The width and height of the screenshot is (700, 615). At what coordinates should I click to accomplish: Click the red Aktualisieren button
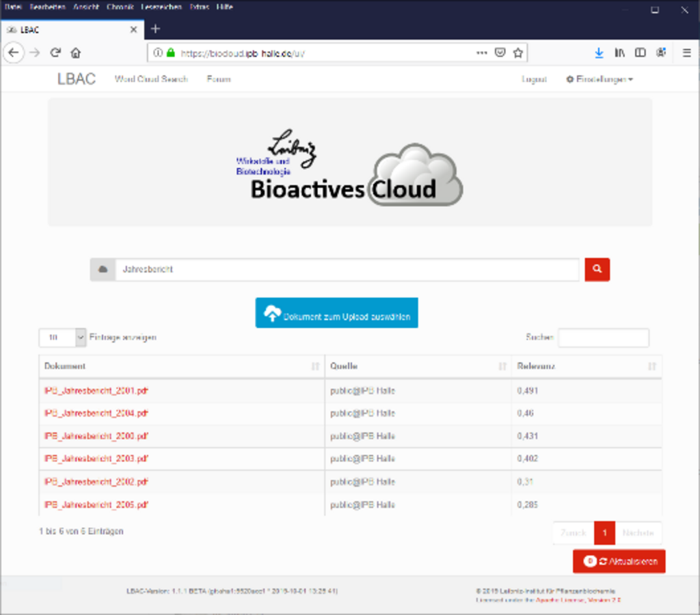click(619, 561)
